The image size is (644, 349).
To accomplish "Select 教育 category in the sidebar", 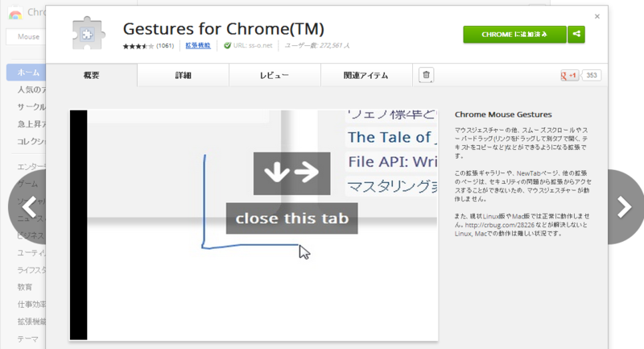I will 25,287.
